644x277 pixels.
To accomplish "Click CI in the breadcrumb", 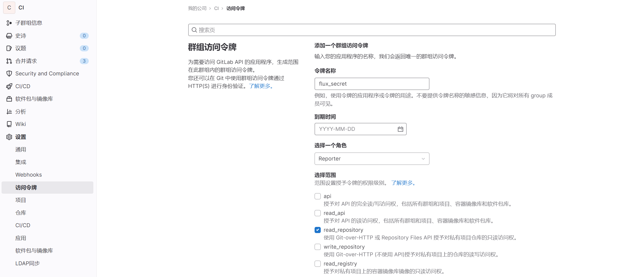I will tap(216, 8).
